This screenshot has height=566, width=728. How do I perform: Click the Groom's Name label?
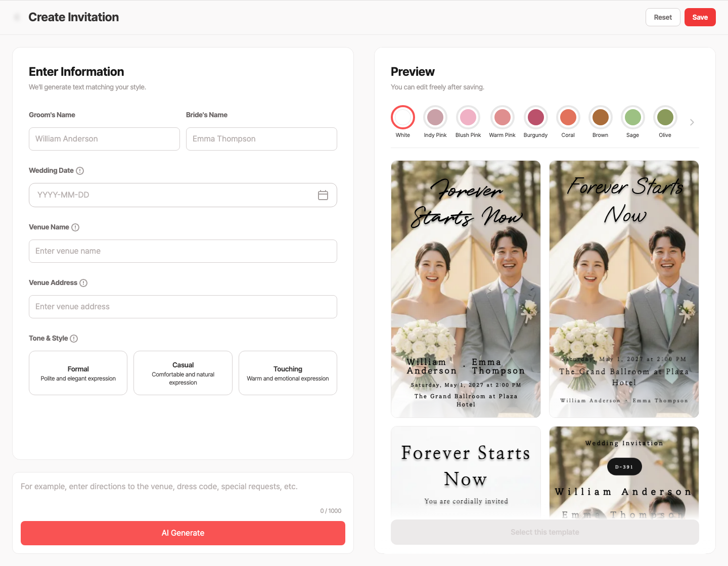tap(52, 115)
